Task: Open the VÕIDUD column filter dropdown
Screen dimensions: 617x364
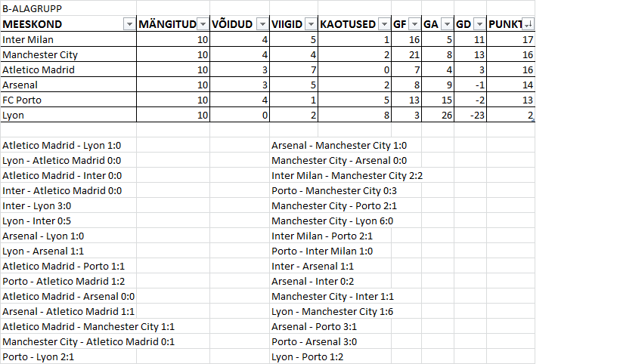Action: [x=262, y=24]
